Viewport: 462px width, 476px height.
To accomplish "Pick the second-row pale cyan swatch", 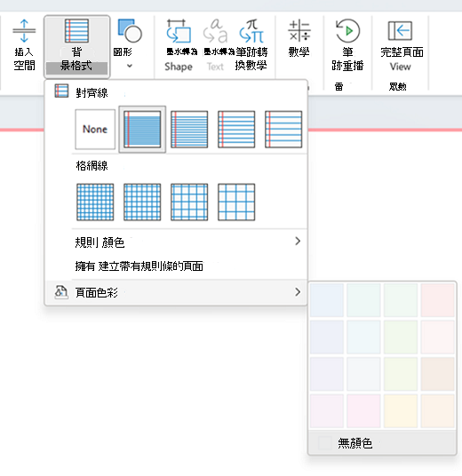I will click(363, 337).
